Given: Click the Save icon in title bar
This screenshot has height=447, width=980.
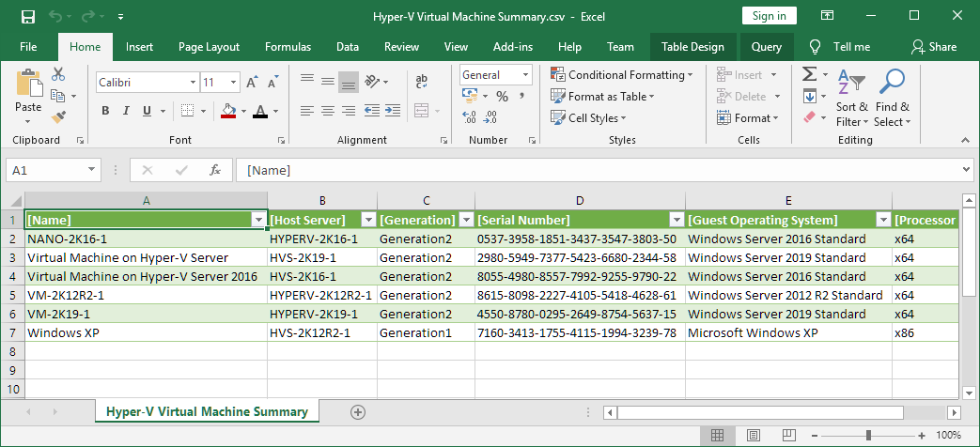Looking at the screenshot, I should (x=27, y=17).
